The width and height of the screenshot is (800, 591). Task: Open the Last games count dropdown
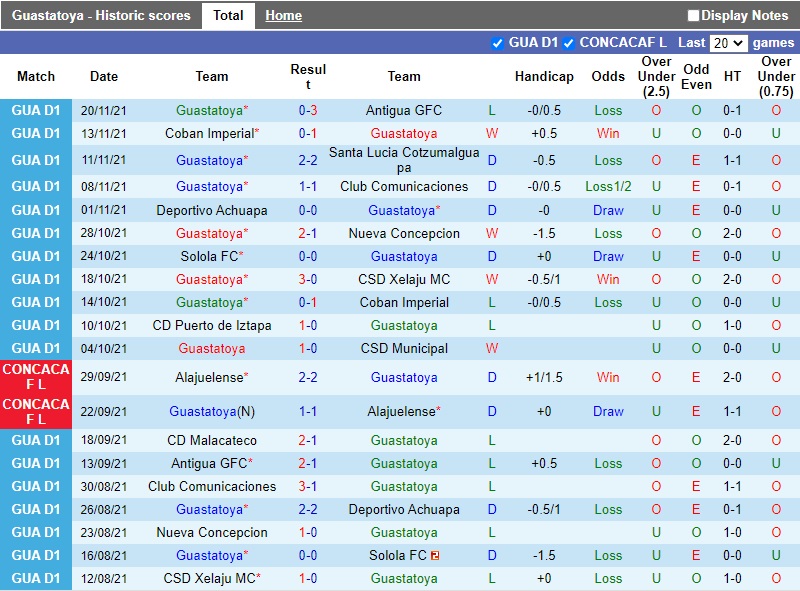pos(728,43)
